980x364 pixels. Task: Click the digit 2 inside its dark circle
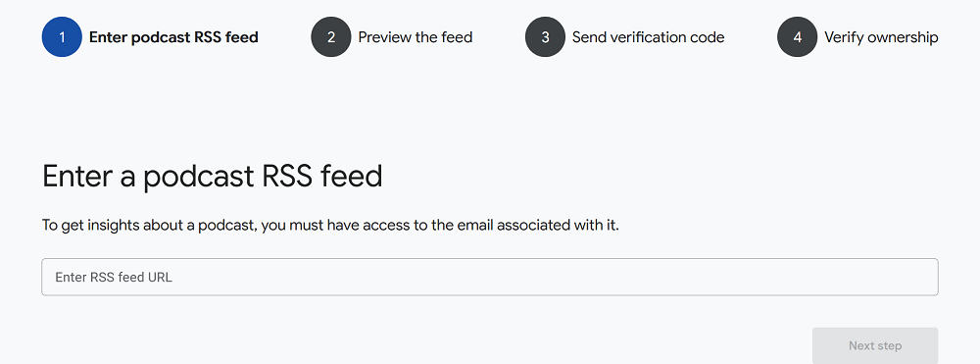331,37
